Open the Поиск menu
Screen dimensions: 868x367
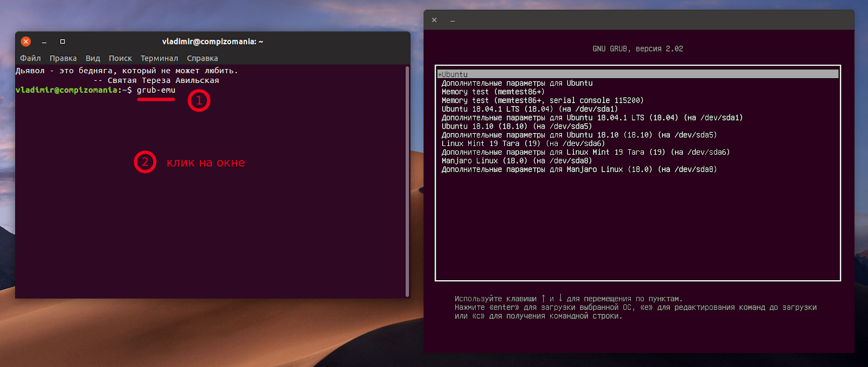120,58
